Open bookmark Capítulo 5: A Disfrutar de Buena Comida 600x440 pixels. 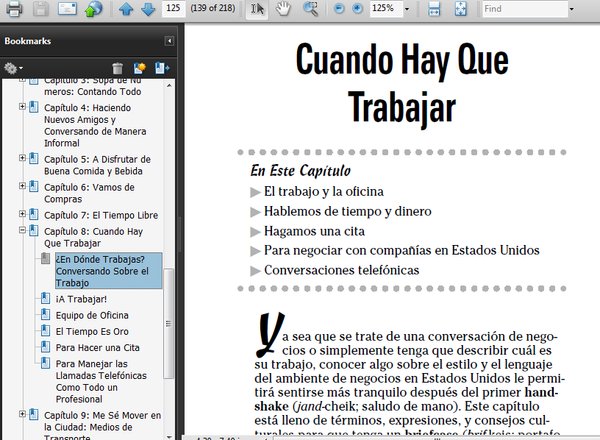(97, 165)
